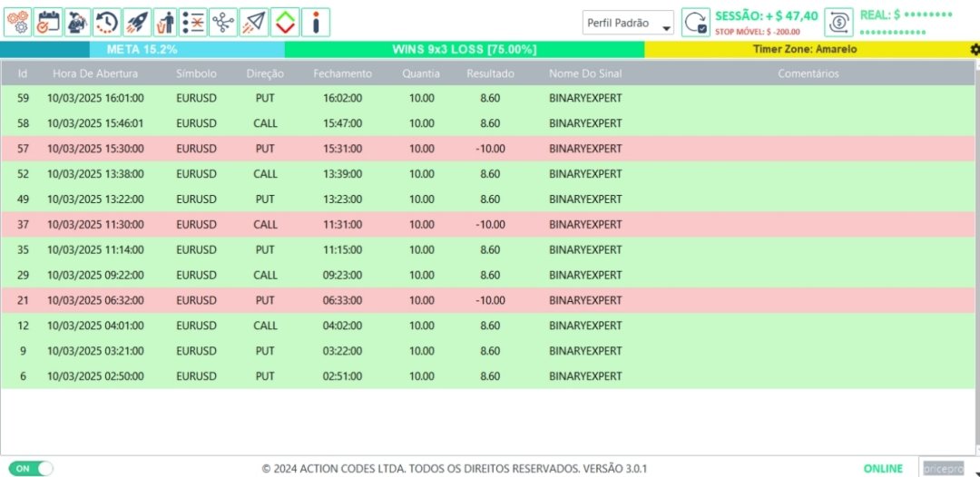The image size is (980, 477).
Task: Toggle the ON switch off
Action: (31, 468)
